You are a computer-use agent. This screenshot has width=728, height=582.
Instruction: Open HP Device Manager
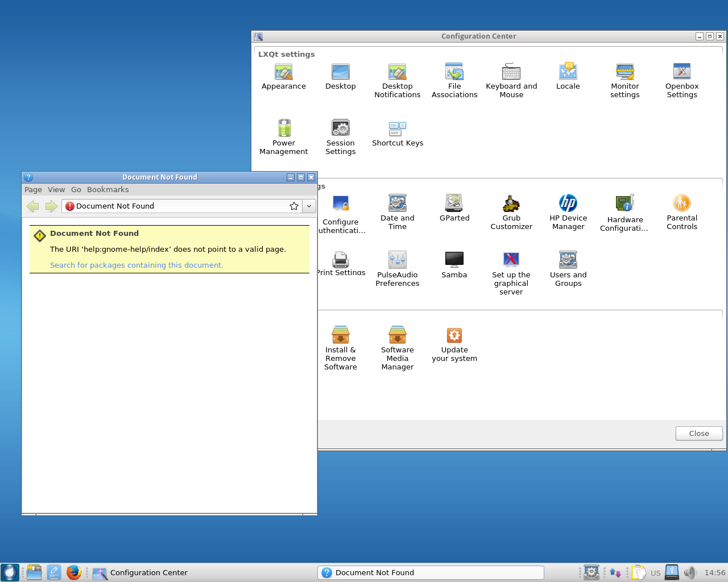tap(568, 213)
